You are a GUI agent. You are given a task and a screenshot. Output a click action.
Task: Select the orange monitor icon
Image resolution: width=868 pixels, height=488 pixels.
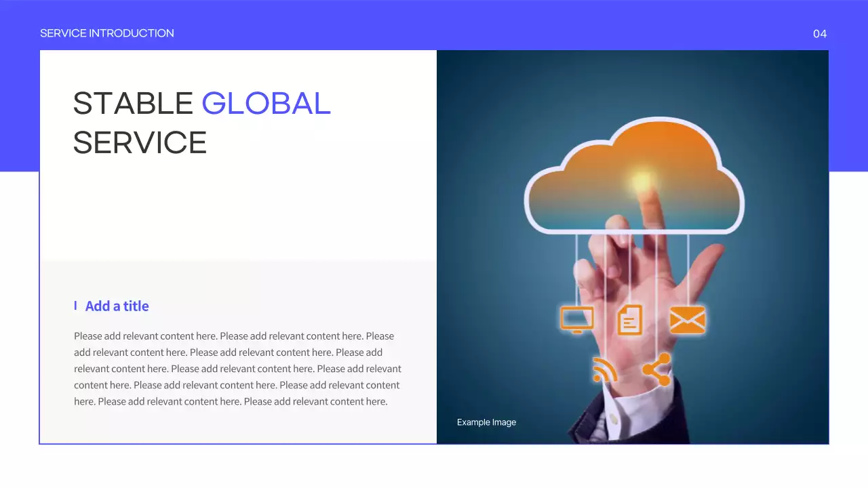(577, 318)
